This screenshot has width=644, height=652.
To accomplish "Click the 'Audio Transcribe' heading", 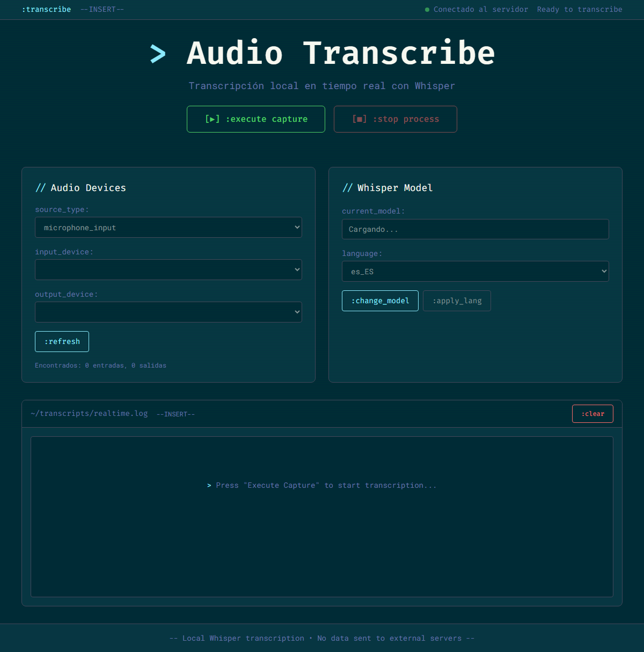I will point(341,53).
